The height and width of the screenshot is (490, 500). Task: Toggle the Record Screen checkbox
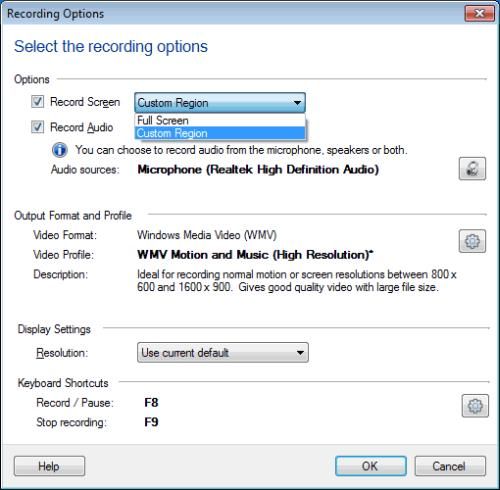37,101
